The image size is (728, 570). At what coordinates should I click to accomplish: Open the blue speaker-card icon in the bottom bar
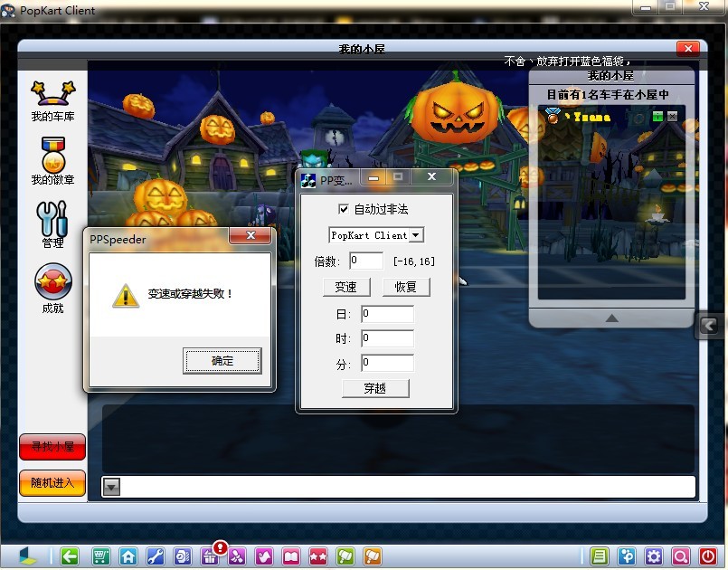click(183, 556)
